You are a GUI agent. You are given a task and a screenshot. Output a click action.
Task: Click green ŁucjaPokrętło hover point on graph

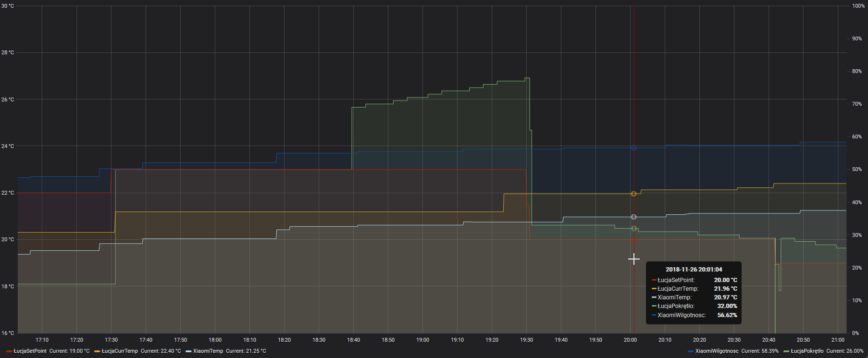point(633,229)
